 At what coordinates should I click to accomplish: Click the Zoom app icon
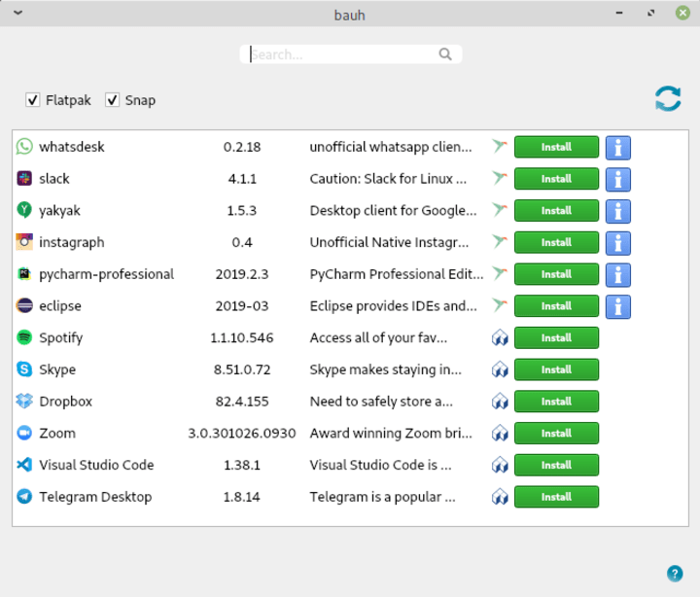click(24, 433)
